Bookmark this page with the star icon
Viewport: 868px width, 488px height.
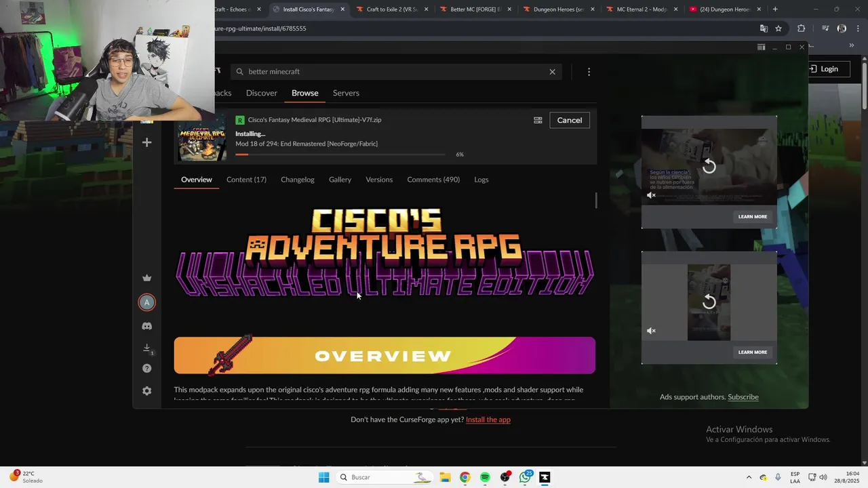778,28
